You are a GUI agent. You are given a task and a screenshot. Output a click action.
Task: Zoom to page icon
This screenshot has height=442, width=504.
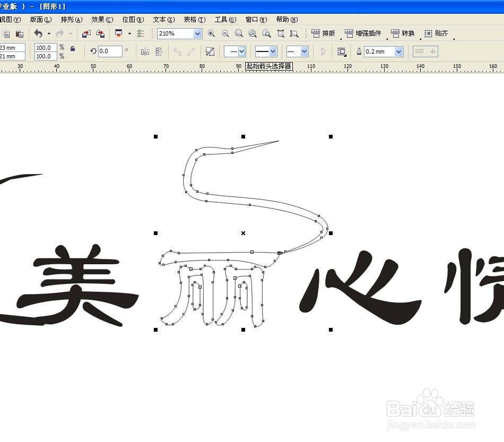[266, 33]
